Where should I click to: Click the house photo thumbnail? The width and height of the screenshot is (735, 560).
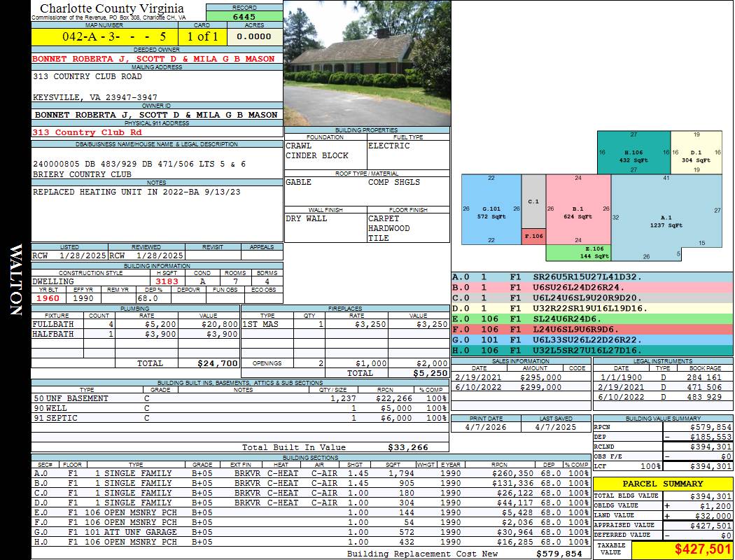(x=367, y=64)
